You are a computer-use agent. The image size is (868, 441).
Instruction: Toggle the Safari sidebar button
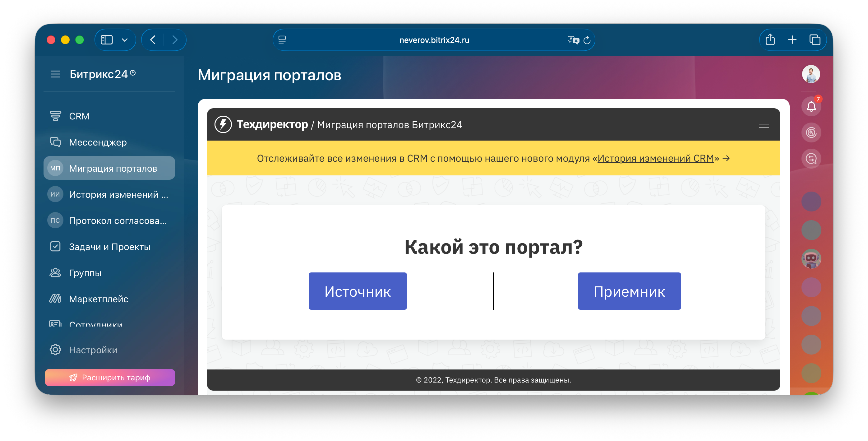(x=107, y=40)
